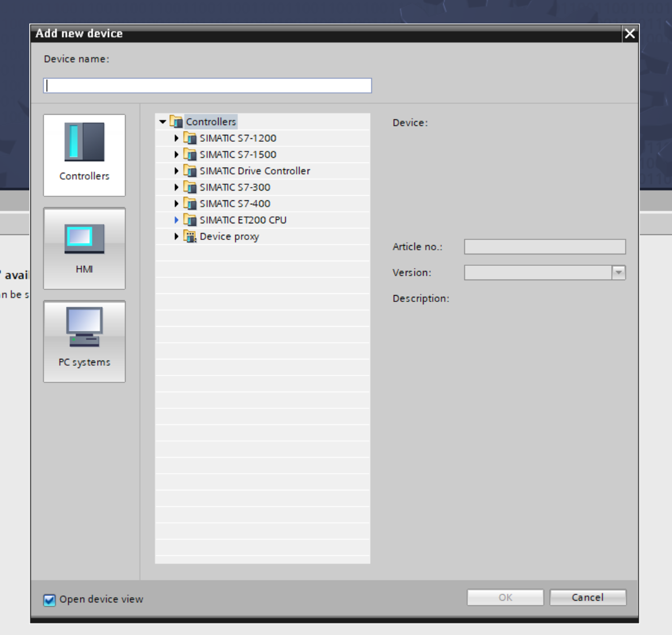
Task: Select the PC systems category icon
Action: 84,341
